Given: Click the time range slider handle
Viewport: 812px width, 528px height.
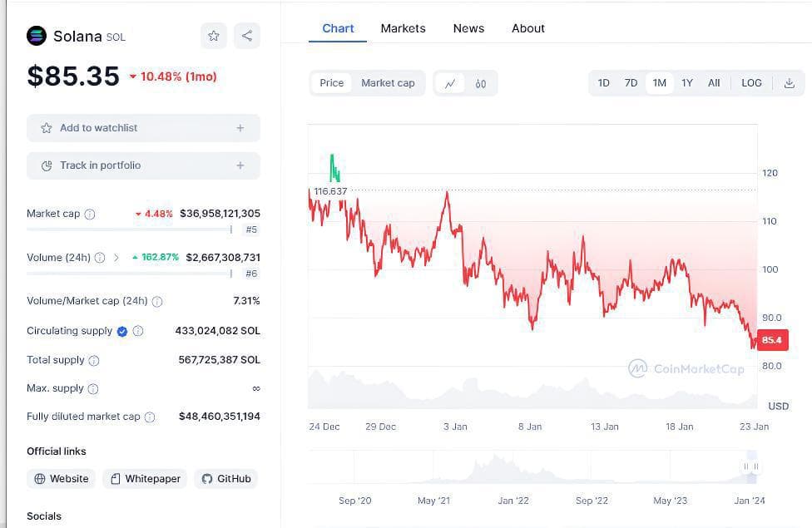Looking at the screenshot, I should (751, 467).
